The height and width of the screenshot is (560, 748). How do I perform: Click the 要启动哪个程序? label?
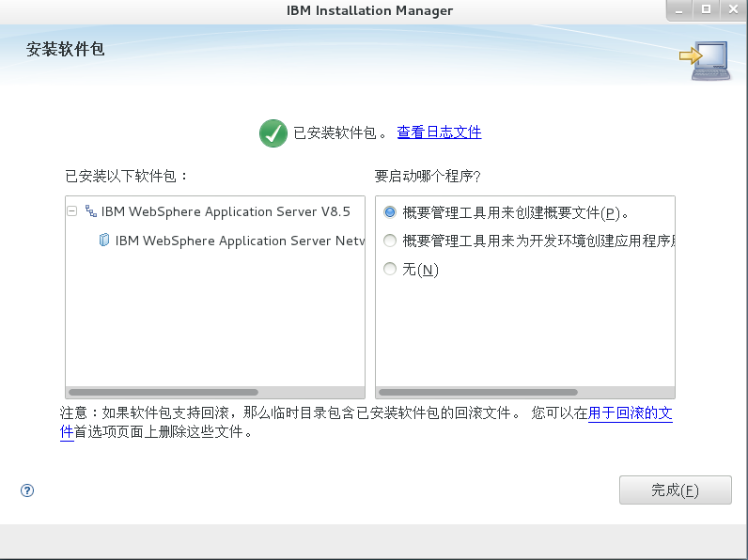[428, 176]
